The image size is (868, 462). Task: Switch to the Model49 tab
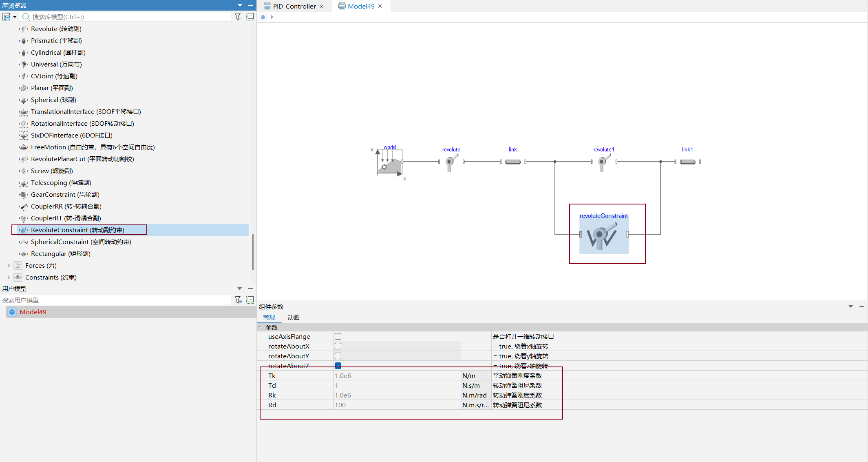361,6
